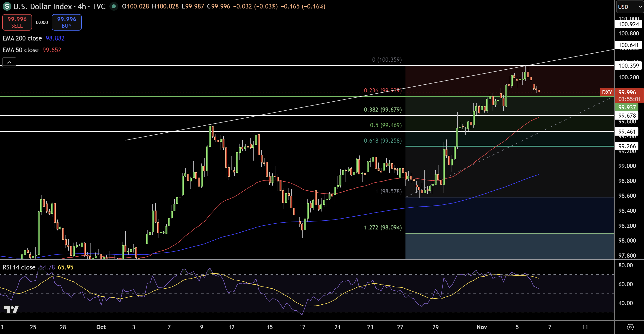Click the dollar symbol logo icon

[7, 6]
